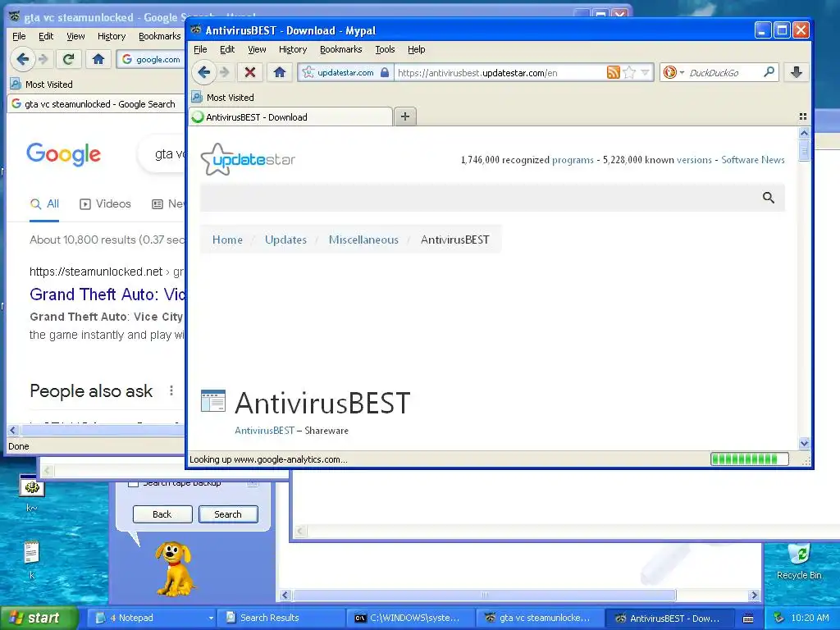Click AntivirusBEST link beside Shareware
This screenshot has height=630, width=840.
[x=264, y=430]
